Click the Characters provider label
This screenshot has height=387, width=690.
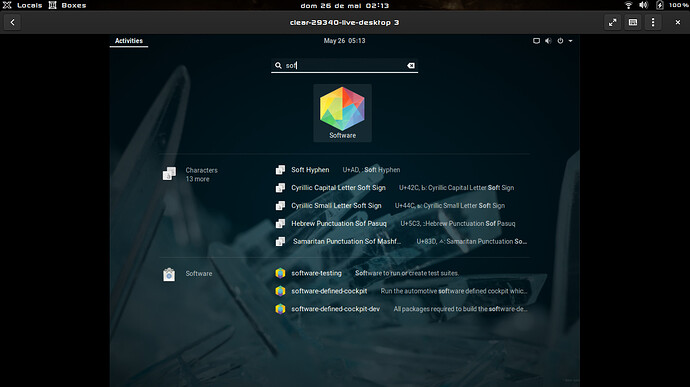point(202,170)
